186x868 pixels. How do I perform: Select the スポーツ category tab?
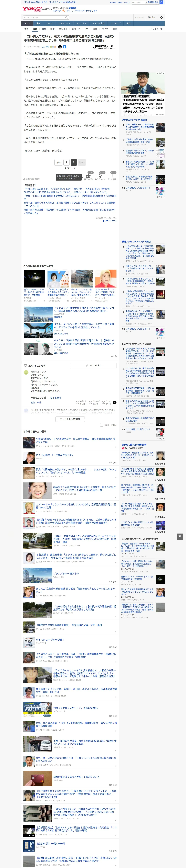click(x=76, y=29)
